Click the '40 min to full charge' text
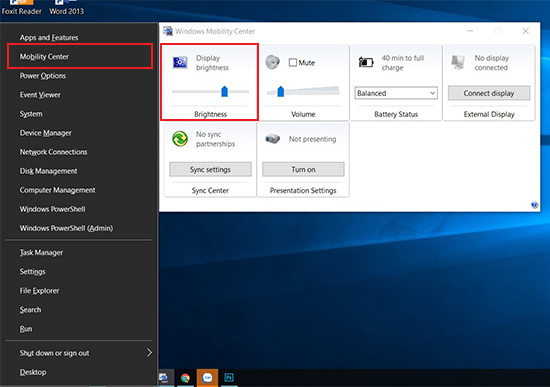Image resolution: width=550 pixels, height=387 pixels. click(403, 63)
